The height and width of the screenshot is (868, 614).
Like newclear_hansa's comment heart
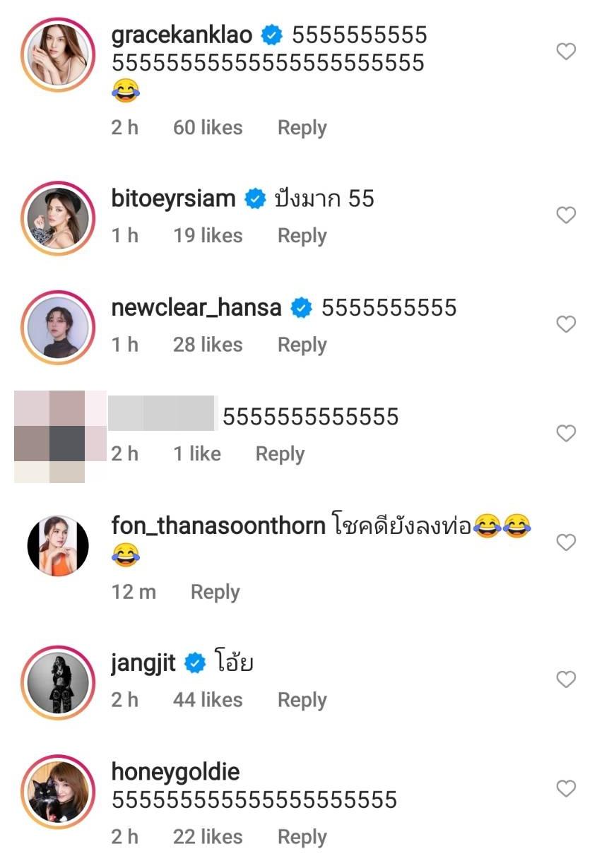tap(566, 324)
